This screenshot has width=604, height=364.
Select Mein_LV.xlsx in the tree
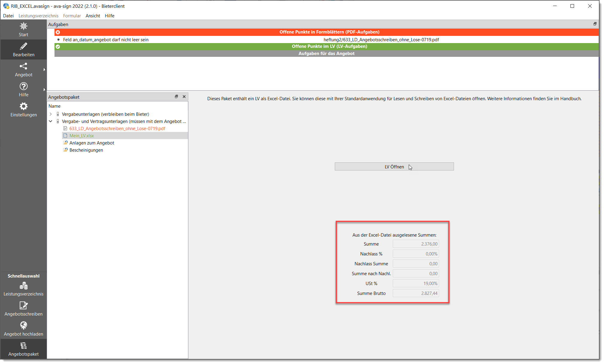pos(81,135)
